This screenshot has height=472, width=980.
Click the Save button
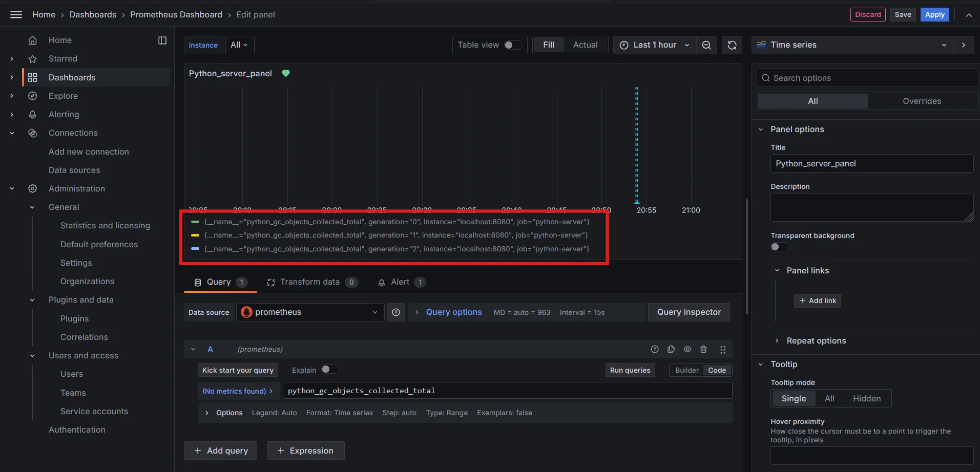tap(903, 14)
